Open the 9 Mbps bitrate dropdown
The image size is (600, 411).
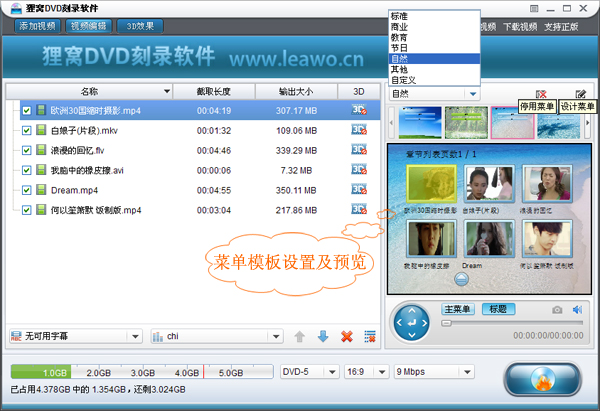tap(434, 372)
